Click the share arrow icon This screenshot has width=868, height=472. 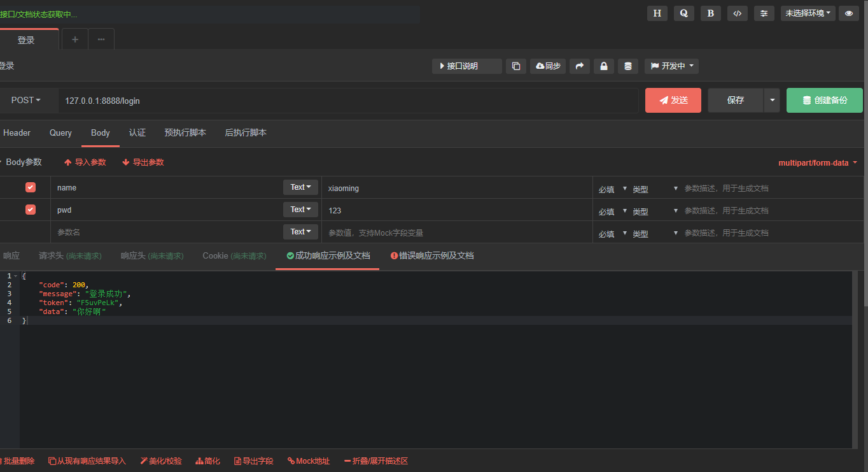(x=580, y=66)
